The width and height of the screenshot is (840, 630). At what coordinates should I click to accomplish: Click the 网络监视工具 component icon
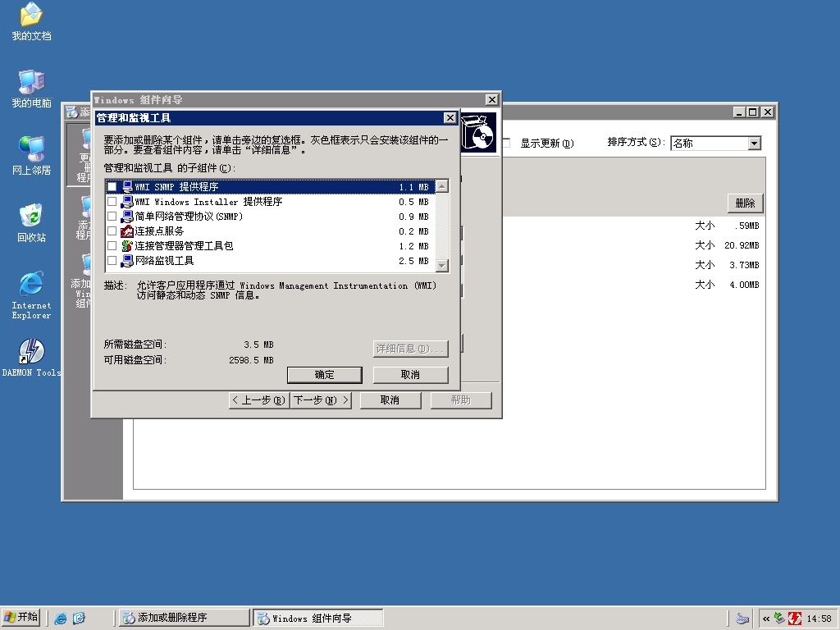point(127,261)
